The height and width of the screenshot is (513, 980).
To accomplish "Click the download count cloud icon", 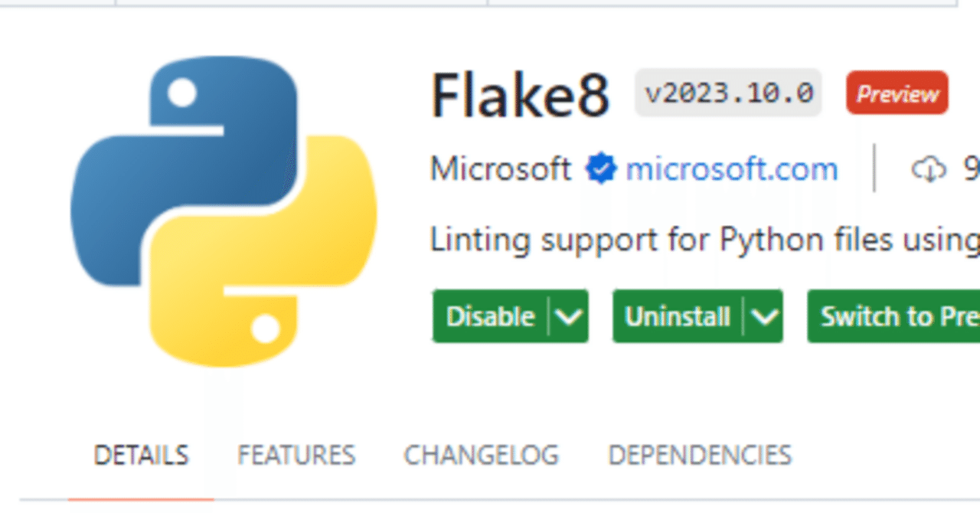I will 929,168.
